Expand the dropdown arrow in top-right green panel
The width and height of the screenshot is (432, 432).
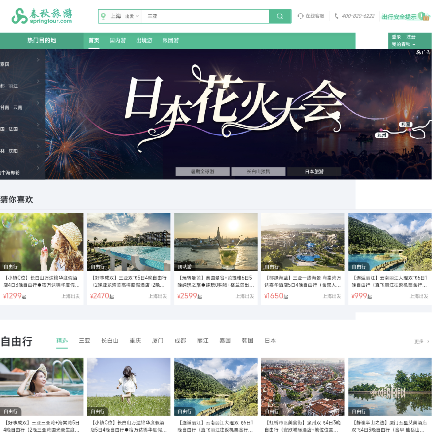[x=414, y=44]
